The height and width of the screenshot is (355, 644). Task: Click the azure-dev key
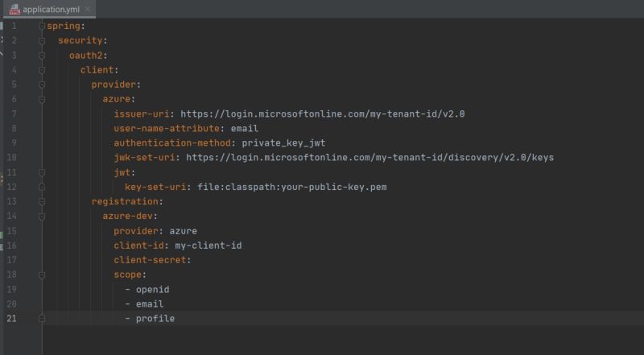(x=128, y=216)
